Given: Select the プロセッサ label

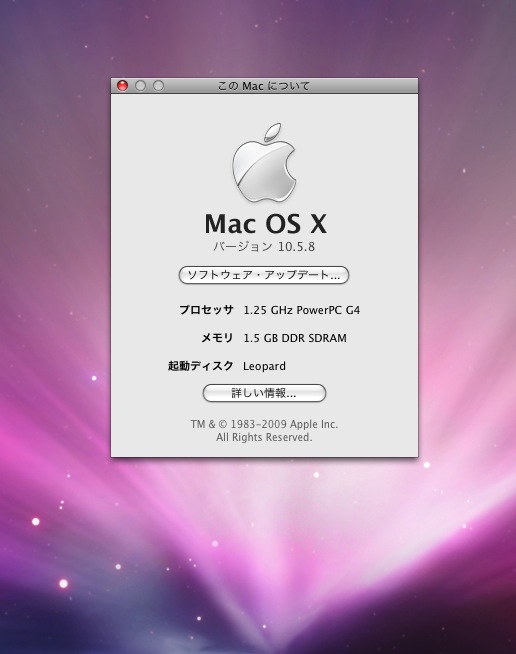Looking at the screenshot, I should [x=206, y=310].
